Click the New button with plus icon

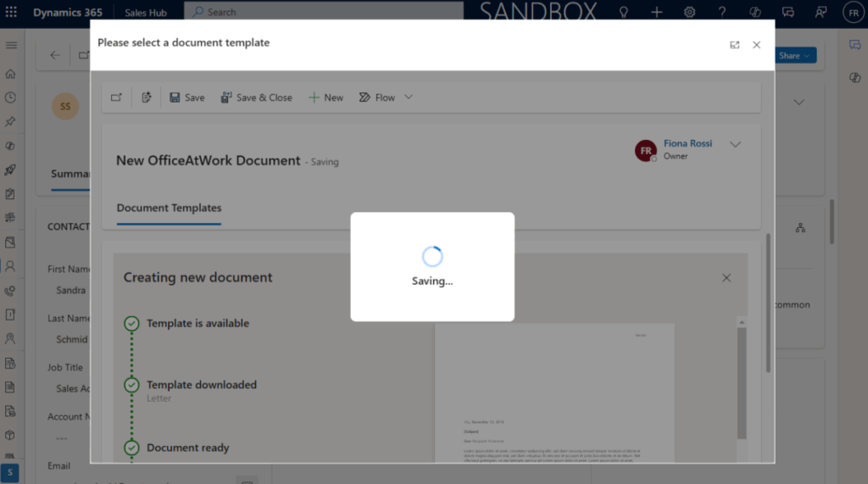coord(325,97)
